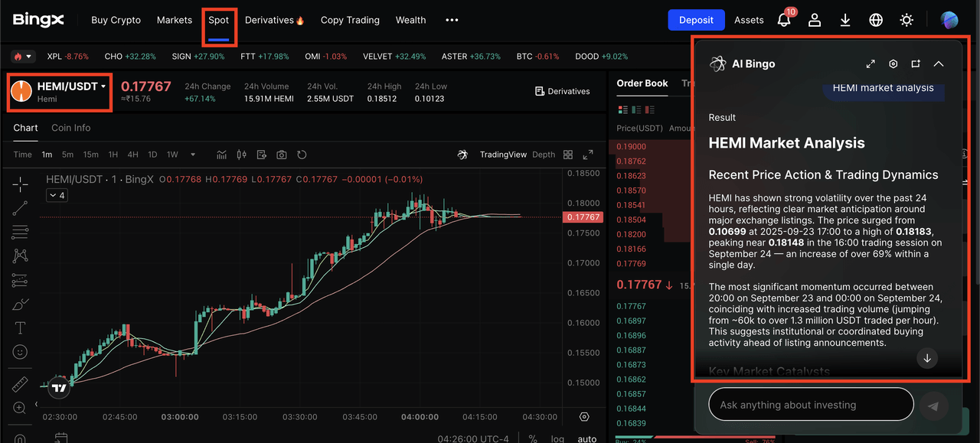Open chart settings gear near time axis

point(585,417)
